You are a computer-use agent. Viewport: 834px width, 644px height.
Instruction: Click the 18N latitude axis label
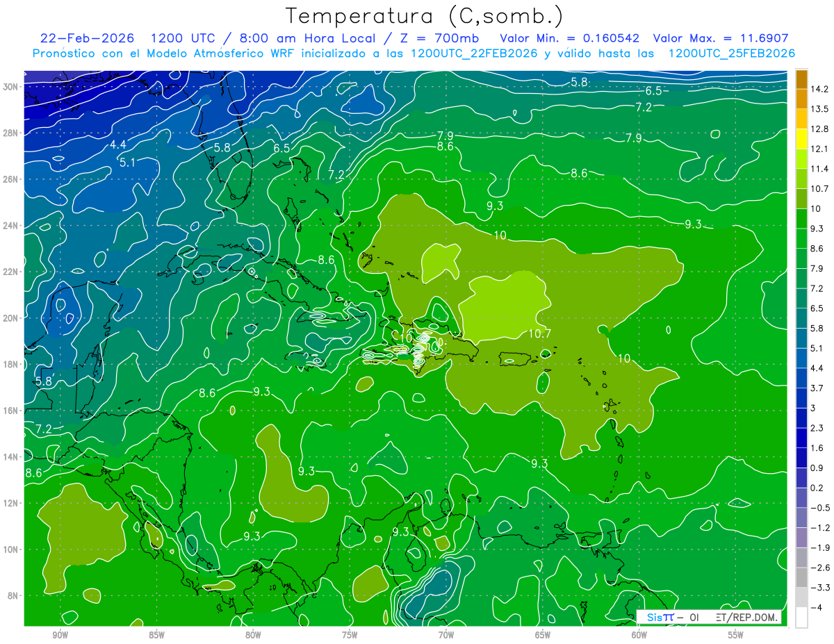pos(10,364)
